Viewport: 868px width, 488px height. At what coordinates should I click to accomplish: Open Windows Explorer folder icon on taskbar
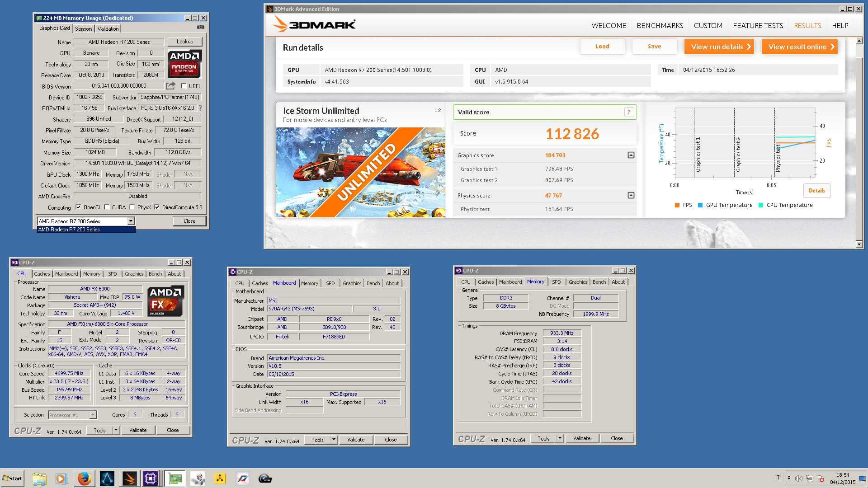pos(39,479)
